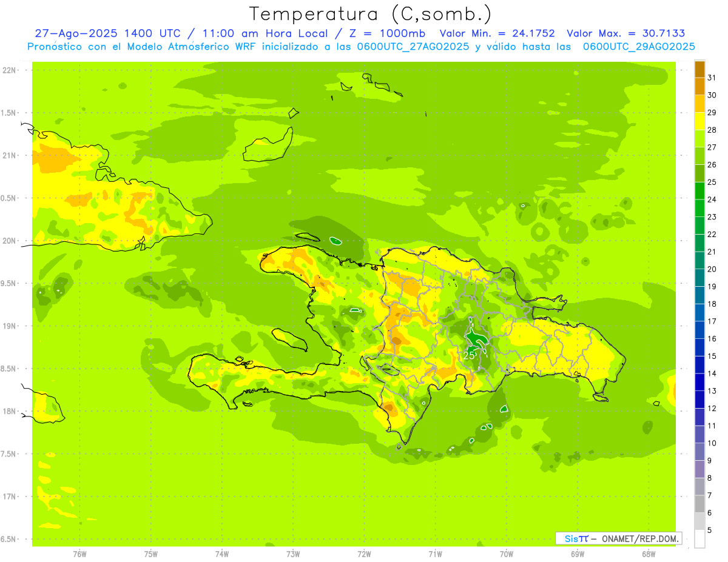The width and height of the screenshot is (728, 562).
Task: Click the axis label '0.5N'
Action: 9,198
